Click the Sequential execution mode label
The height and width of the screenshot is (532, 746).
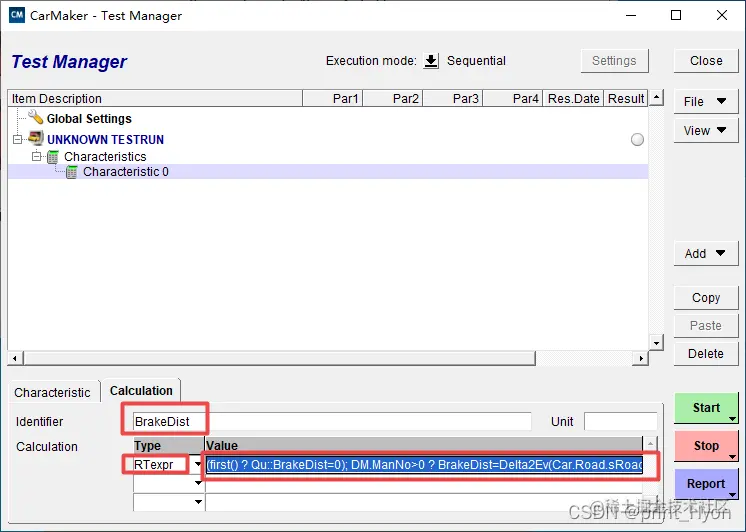476,61
